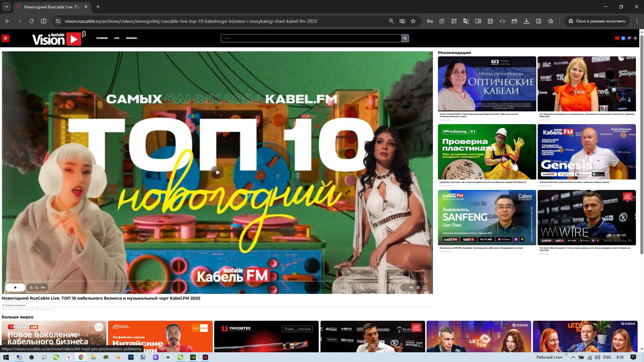This screenshot has width=644, height=362.
Task: Click inside the site search field
Action: (x=310, y=38)
